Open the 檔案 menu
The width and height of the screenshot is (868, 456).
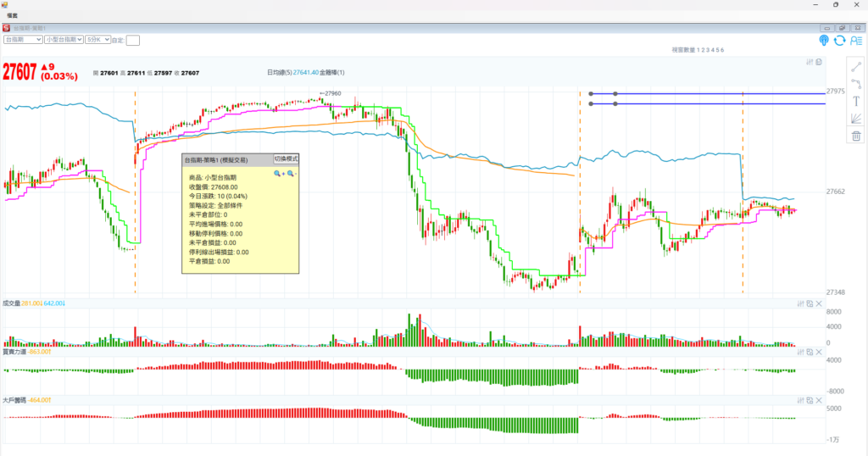click(x=14, y=15)
